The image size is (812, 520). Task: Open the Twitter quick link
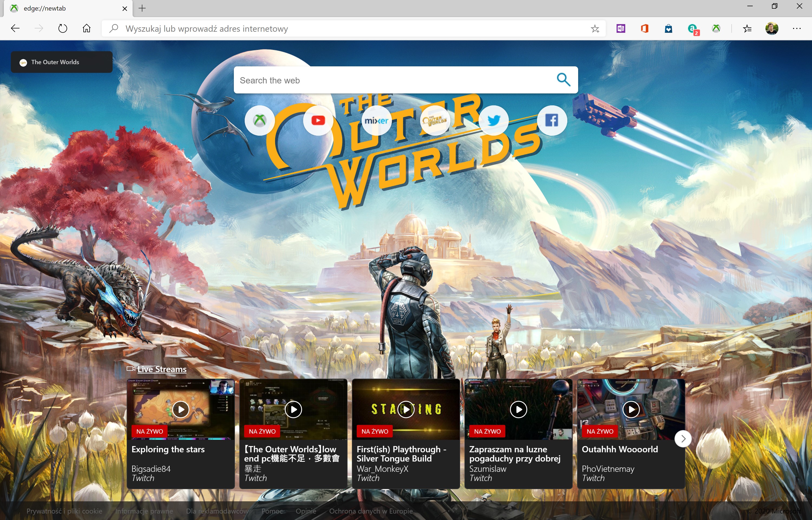[x=493, y=121]
